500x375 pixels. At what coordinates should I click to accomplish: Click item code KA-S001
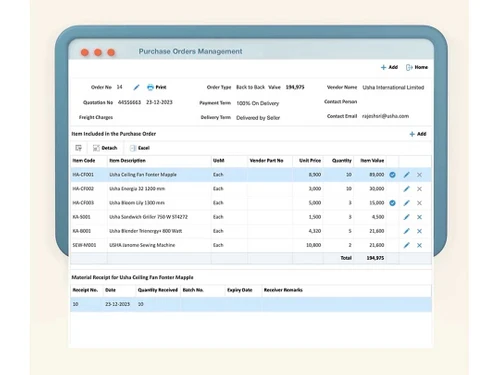click(81, 217)
